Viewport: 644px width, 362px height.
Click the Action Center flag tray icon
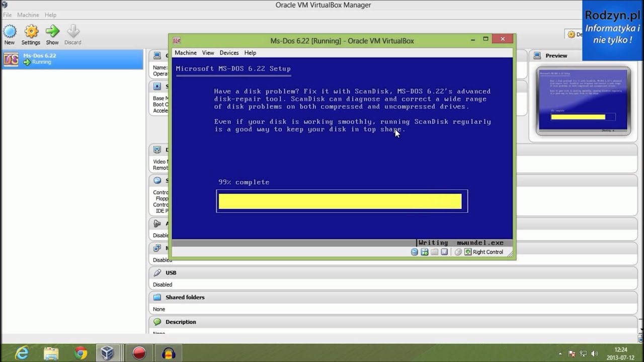point(572,353)
